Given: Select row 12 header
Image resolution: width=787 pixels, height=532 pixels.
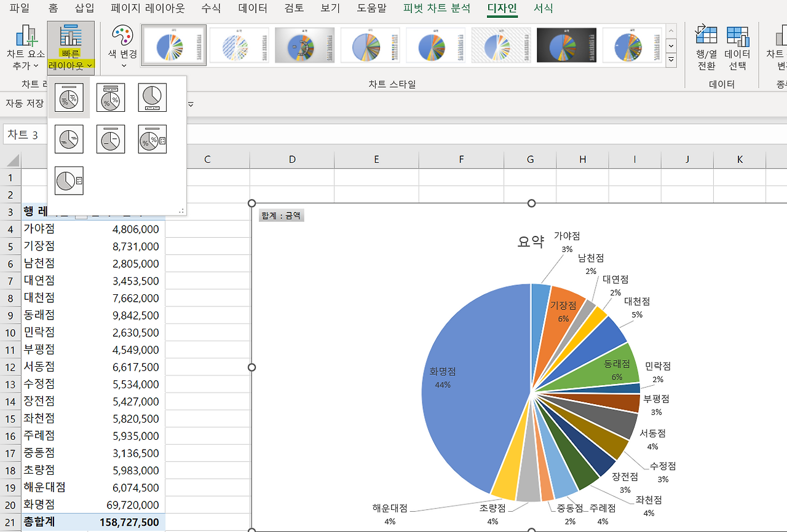Looking at the screenshot, I should [x=10, y=367].
